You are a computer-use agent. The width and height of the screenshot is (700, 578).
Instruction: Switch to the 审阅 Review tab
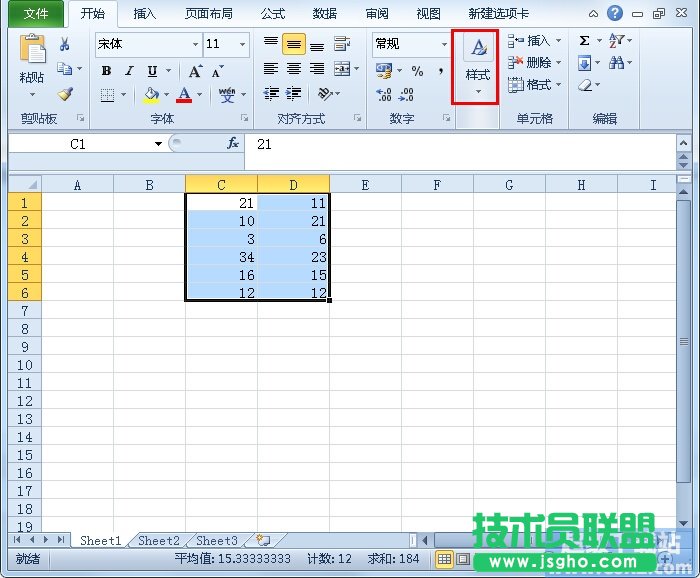click(x=377, y=14)
